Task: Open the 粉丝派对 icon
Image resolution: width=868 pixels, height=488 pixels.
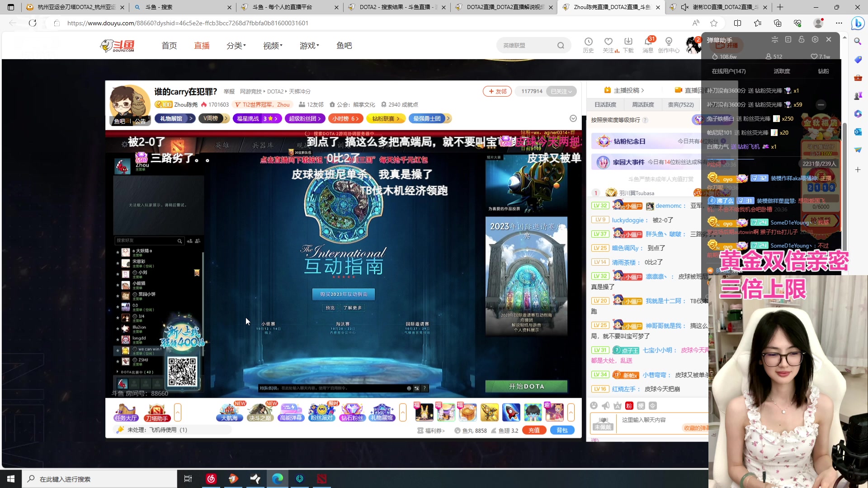Action: tap(321, 412)
